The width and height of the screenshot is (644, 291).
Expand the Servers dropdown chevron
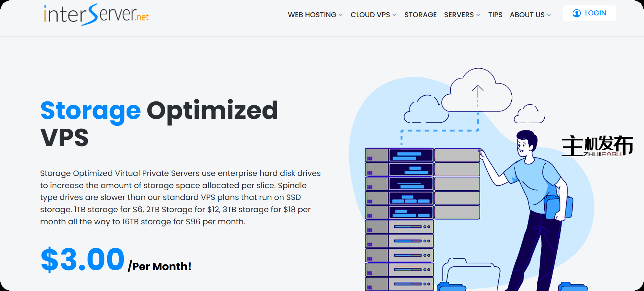tap(478, 15)
